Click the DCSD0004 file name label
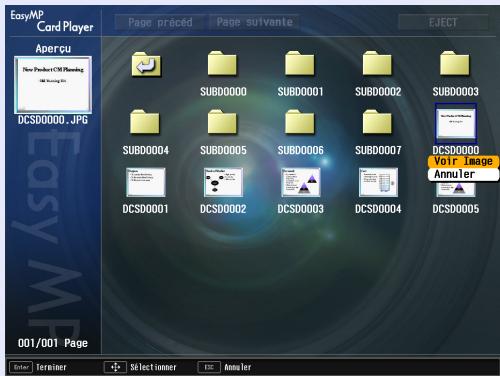The height and width of the screenshot is (376, 500). 378,209
